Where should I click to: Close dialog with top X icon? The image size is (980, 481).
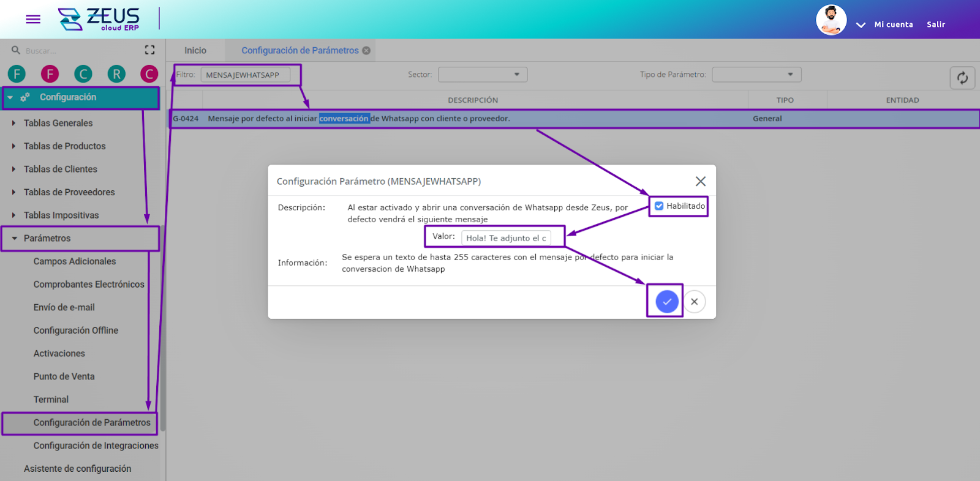coord(701,181)
